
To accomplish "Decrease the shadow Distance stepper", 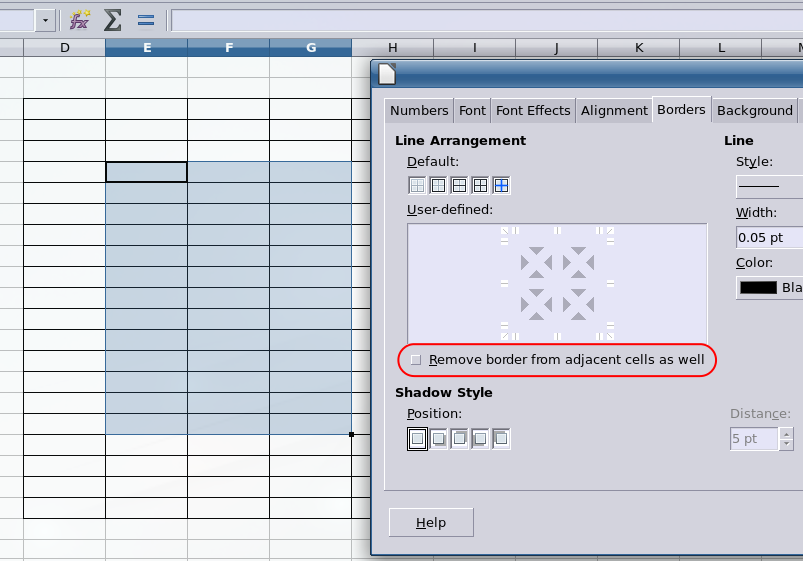I will (786, 445).
